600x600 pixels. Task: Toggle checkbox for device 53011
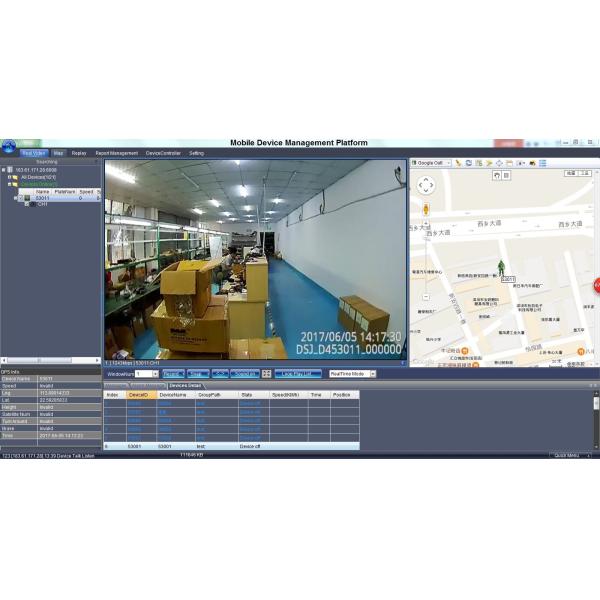click(x=21, y=198)
